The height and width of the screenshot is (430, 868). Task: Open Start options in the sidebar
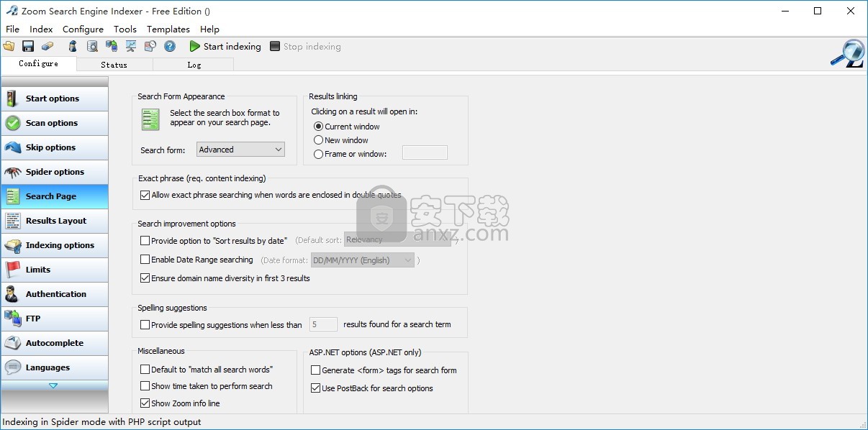[x=55, y=99]
